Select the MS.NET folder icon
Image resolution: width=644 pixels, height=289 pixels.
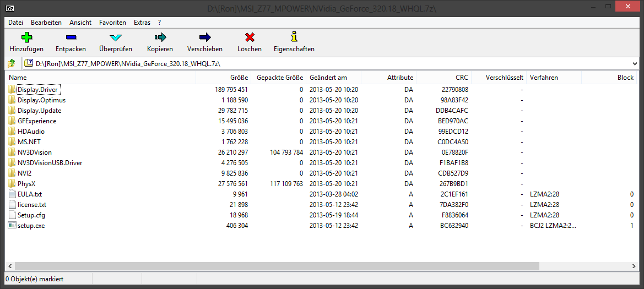(12, 141)
